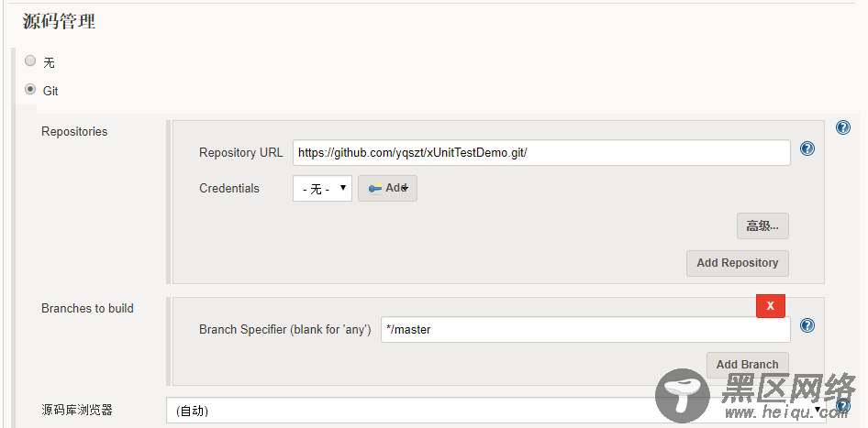Click the Add Repository button

pos(738,263)
